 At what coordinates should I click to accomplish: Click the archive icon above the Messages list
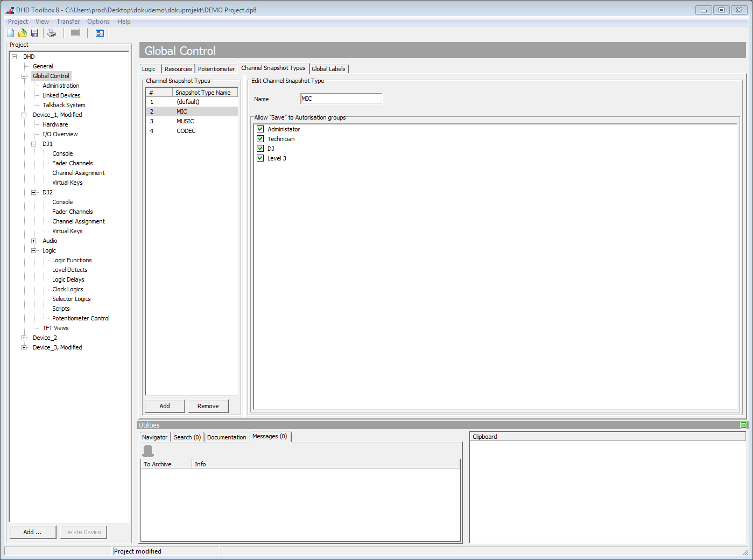[147, 451]
